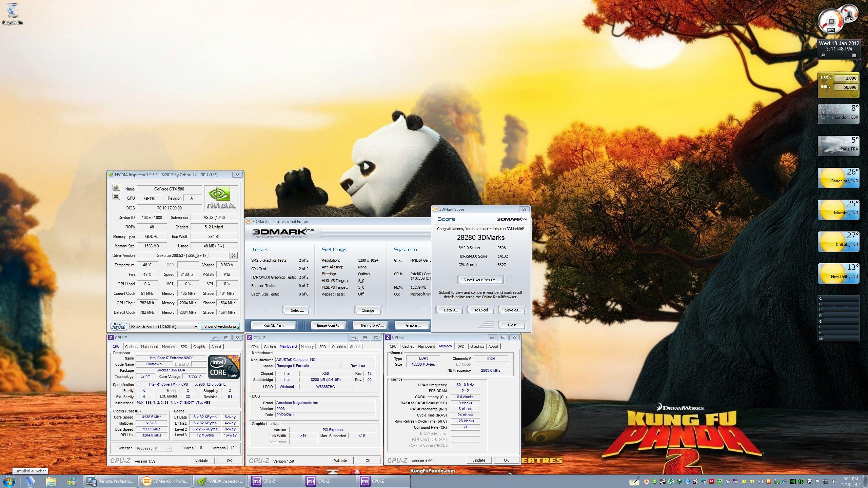Click the calendar icon in clock gadget
This screenshot has height=488, width=868.
854,55
